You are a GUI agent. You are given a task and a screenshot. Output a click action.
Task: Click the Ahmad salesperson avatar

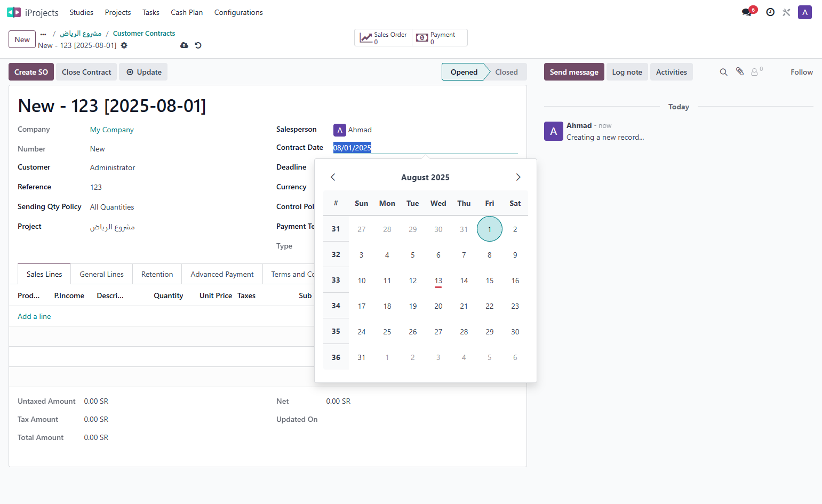point(340,130)
